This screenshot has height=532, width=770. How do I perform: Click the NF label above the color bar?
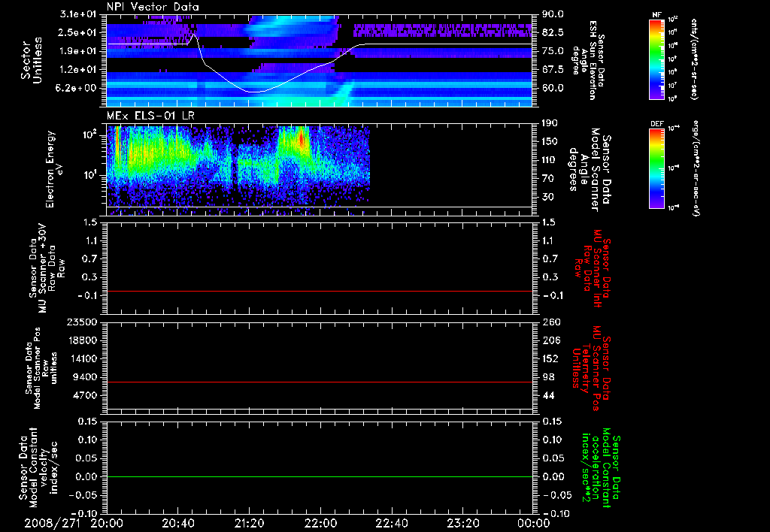coord(656,15)
